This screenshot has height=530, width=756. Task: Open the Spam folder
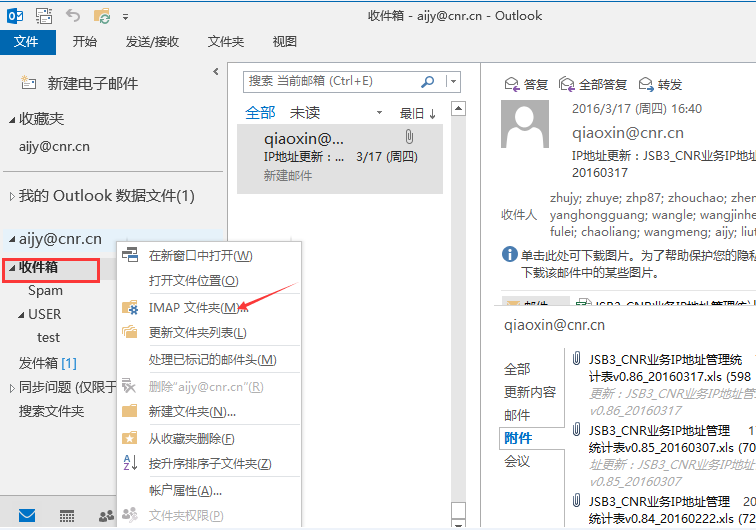point(45,290)
